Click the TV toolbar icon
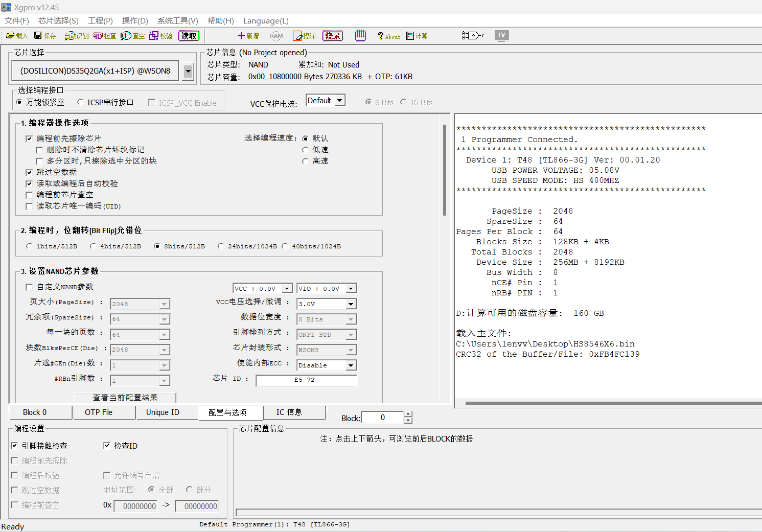 [x=501, y=35]
